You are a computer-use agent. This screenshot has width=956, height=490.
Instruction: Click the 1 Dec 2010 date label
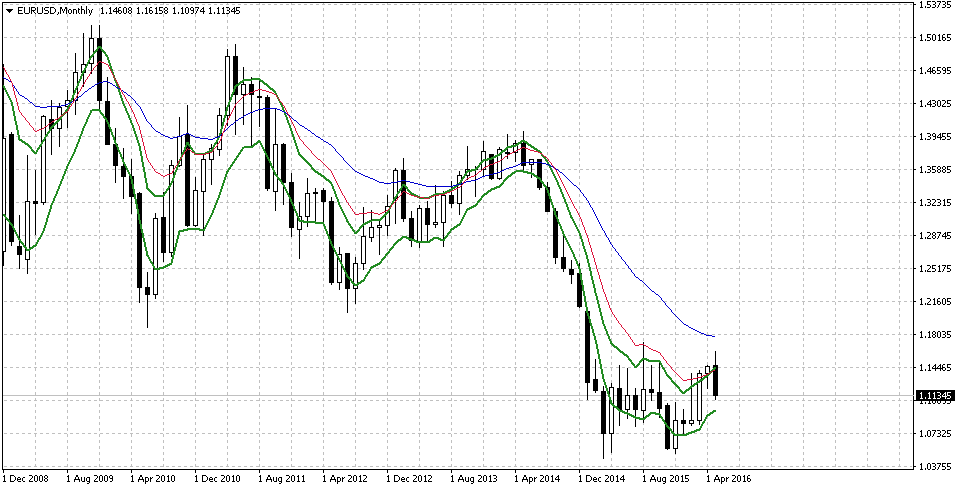coord(218,478)
